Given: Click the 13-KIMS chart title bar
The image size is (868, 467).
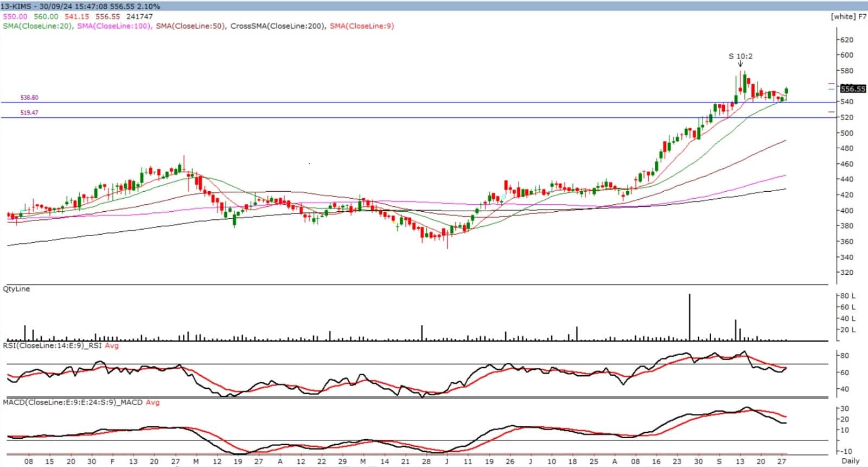Looking at the screenshot, I should pos(80,6).
